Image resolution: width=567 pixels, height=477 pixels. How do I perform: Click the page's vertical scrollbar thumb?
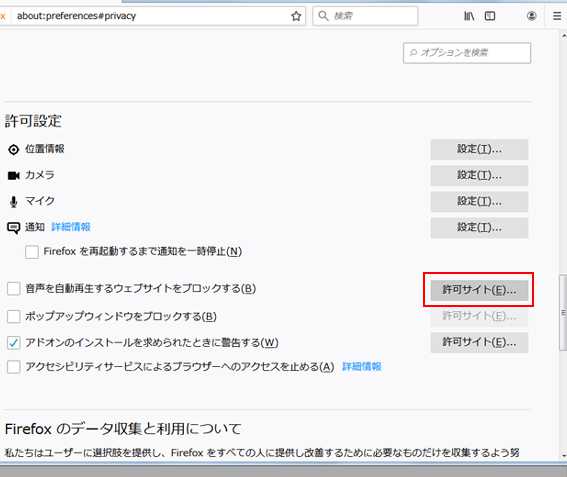click(563, 312)
